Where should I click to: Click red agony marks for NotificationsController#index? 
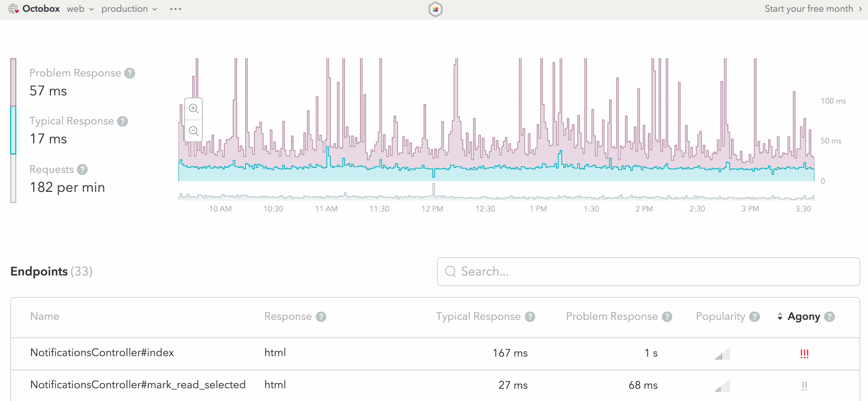[804, 354]
